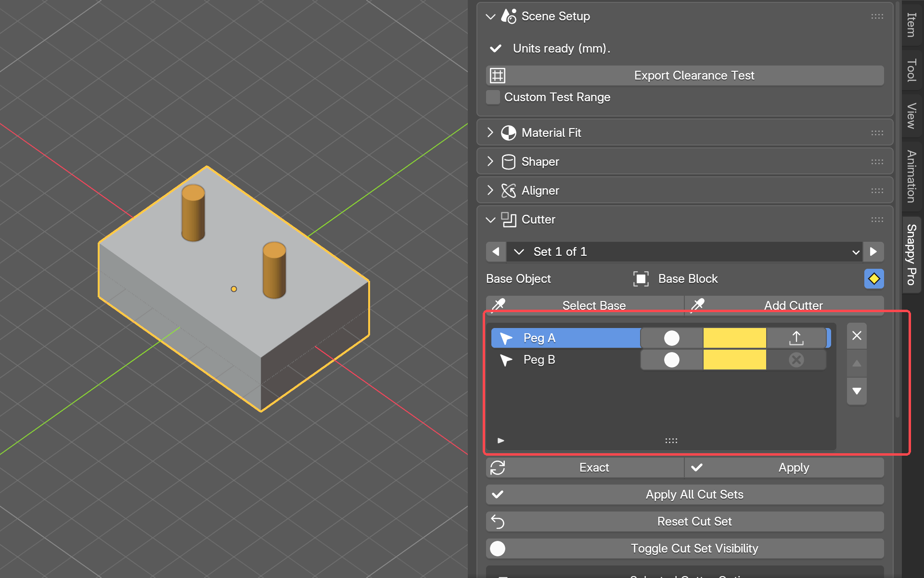
Task: Select Peg B cutter row
Action: click(x=566, y=360)
